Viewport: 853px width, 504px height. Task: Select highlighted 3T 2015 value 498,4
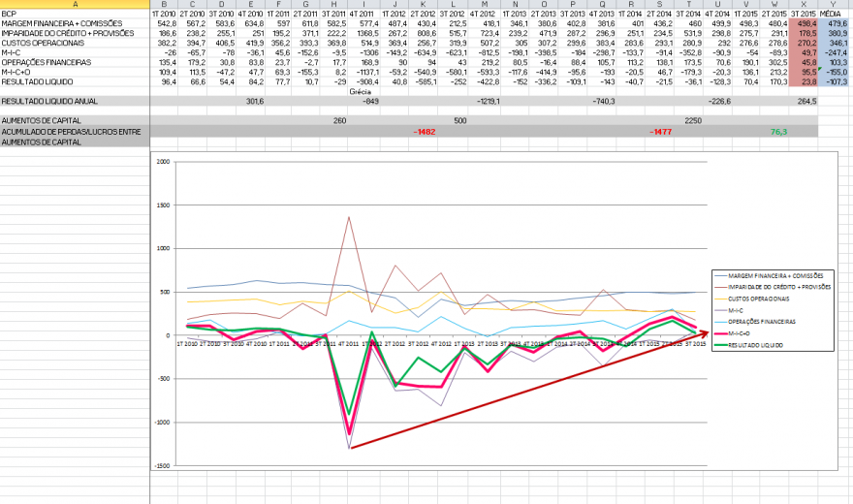[804, 23]
